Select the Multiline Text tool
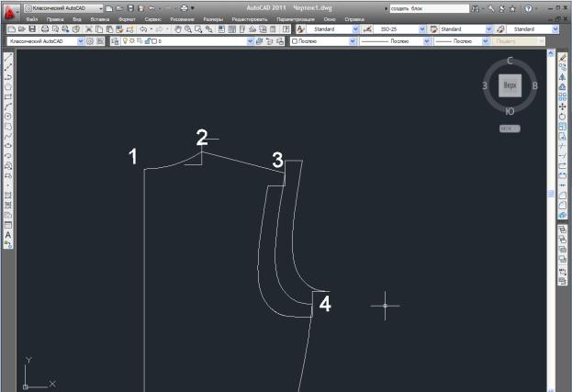 8,235
